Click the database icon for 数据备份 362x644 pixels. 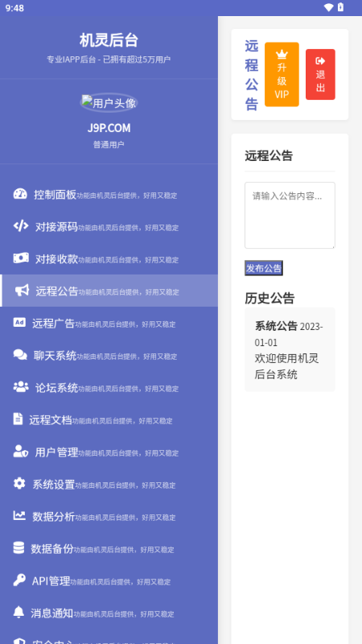click(x=19, y=547)
